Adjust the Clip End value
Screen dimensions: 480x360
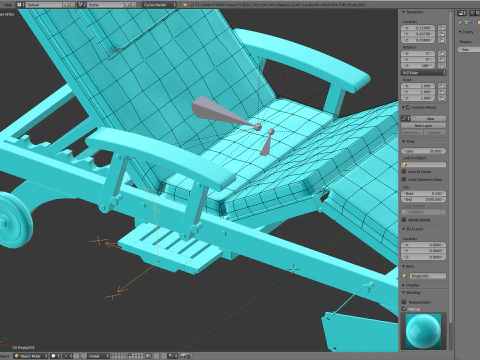423,199
